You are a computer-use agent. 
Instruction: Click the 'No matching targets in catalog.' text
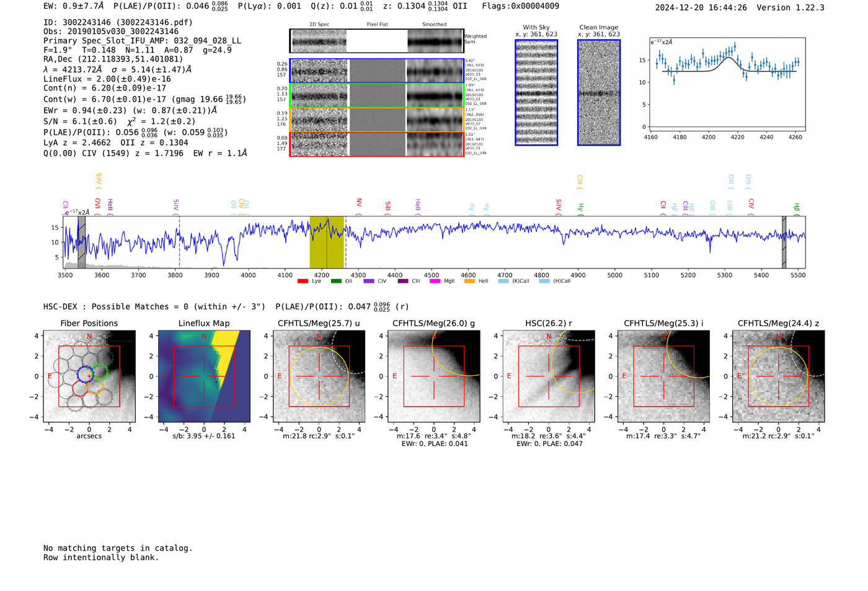[x=118, y=548]
